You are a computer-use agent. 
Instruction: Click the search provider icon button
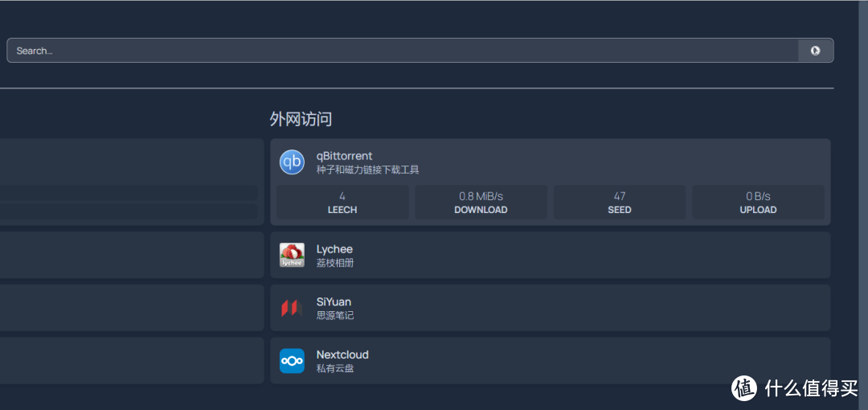[816, 51]
